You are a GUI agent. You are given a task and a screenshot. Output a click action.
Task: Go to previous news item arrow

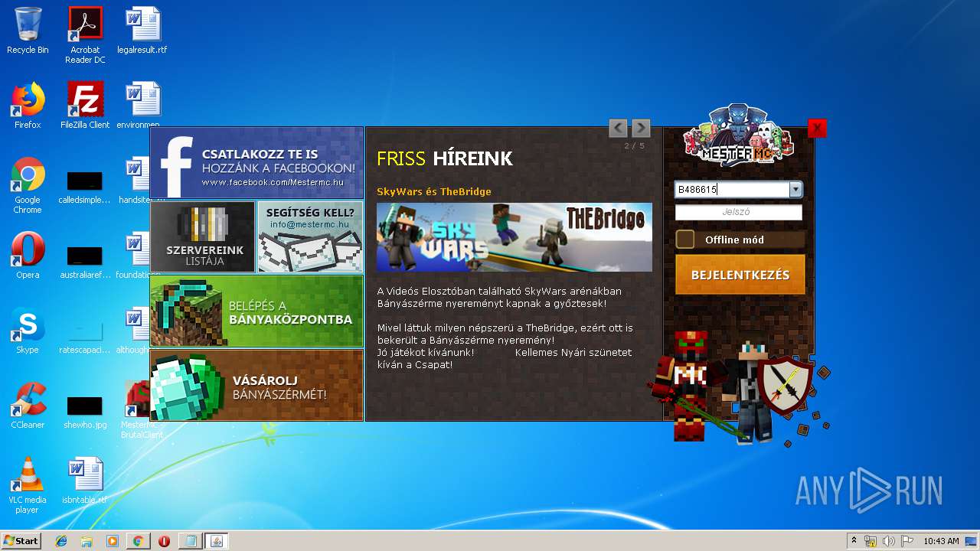tap(618, 128)
